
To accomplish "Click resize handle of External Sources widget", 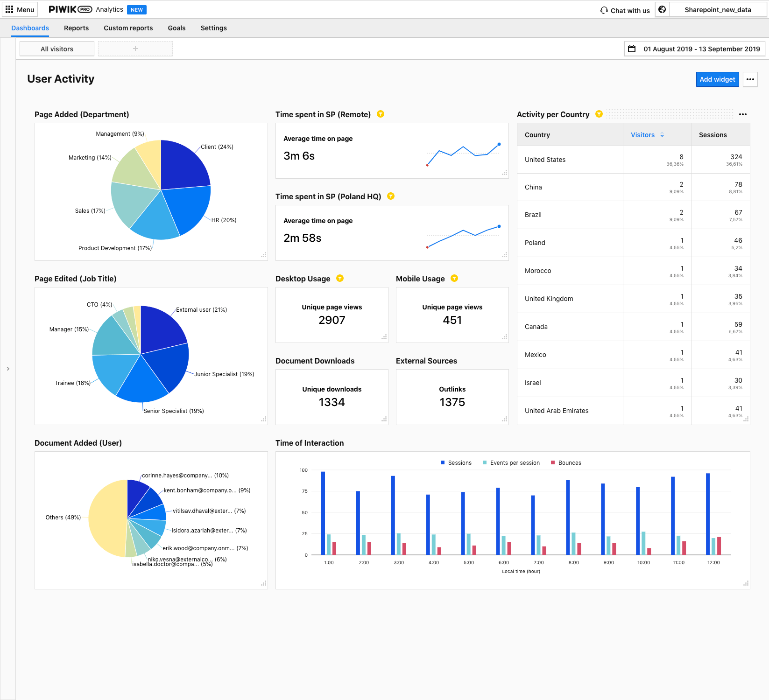I will coord(505,420).
